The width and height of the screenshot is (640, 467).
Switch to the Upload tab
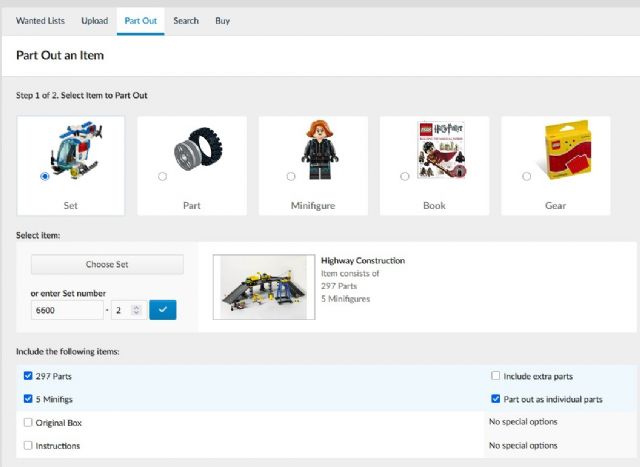[94, 21]
